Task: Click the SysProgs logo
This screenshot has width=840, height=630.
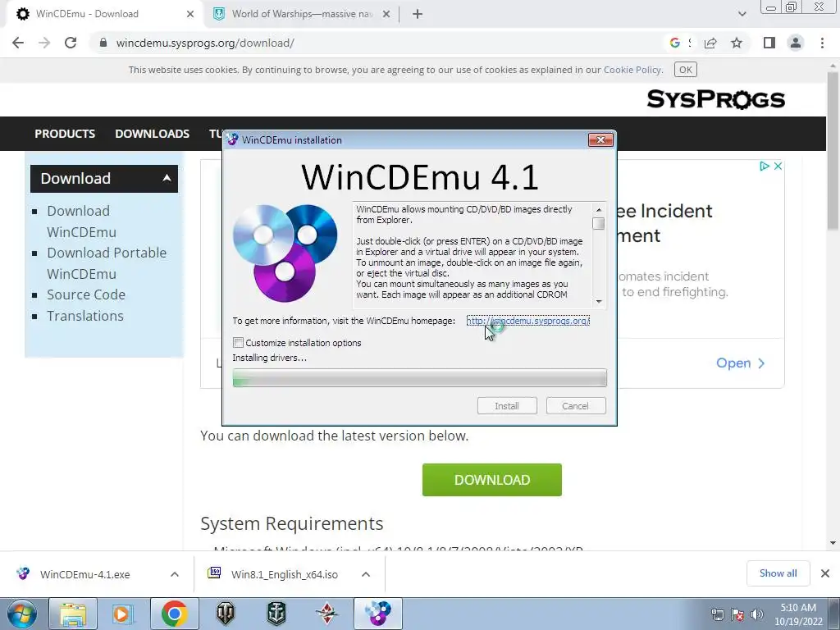Action: 715,99
